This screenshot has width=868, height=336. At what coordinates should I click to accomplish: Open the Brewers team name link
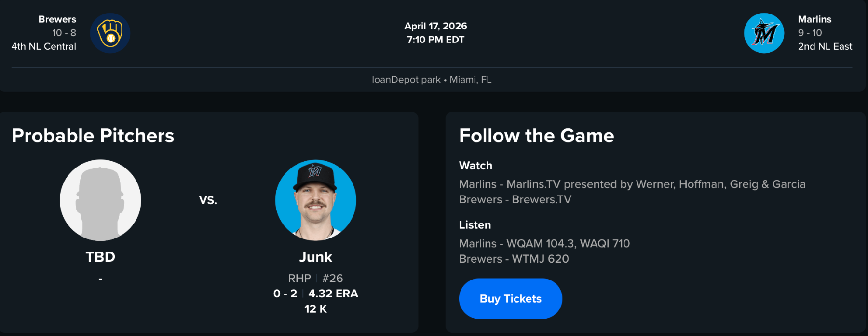click(x=57, y=19)
